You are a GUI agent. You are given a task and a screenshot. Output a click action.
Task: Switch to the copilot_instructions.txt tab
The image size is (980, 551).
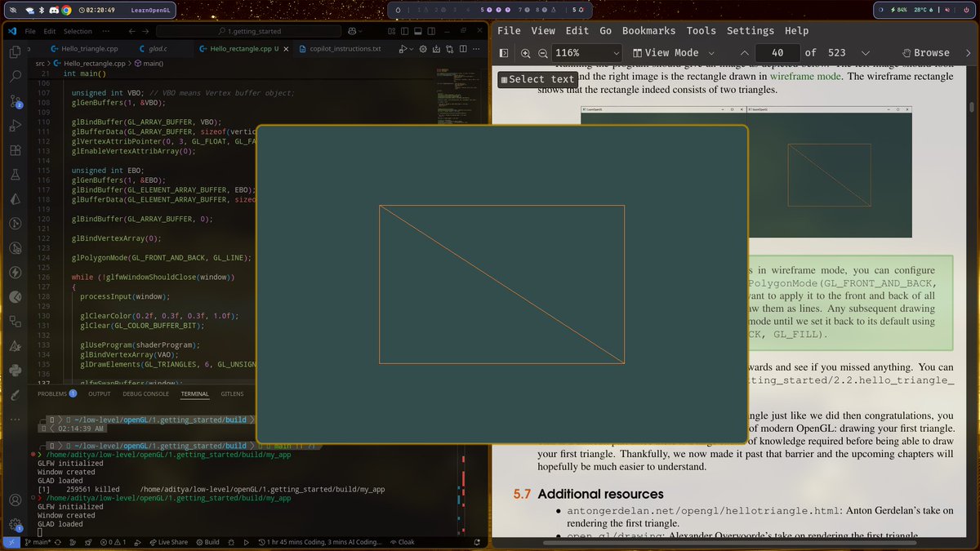(x=338, y=49)
